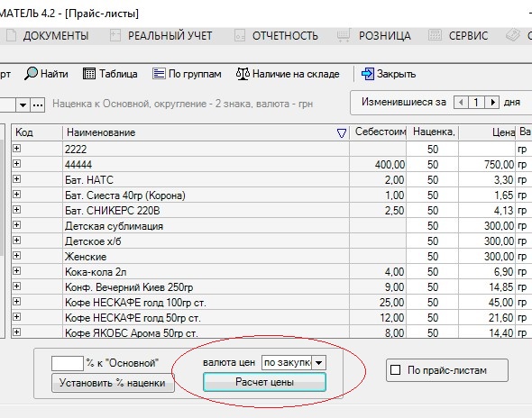Open the price list dropdown arrow
The height and width of the screenshot is (418, 532).
click(x=23, y=105)
